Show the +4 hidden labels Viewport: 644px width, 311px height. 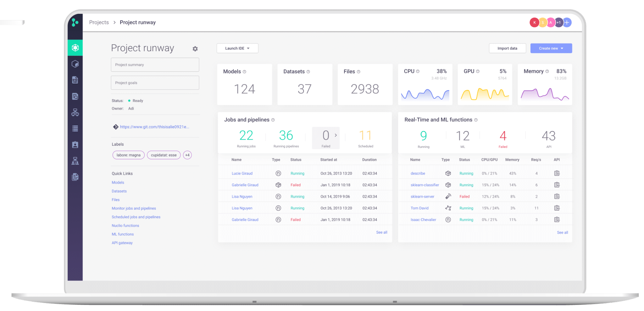[187, 155]
